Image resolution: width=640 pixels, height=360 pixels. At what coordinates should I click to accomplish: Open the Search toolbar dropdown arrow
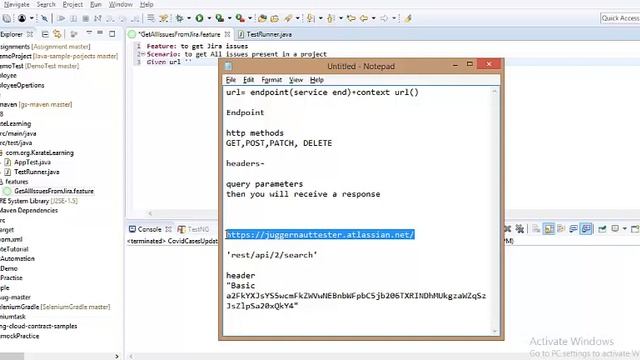(298, 18)
